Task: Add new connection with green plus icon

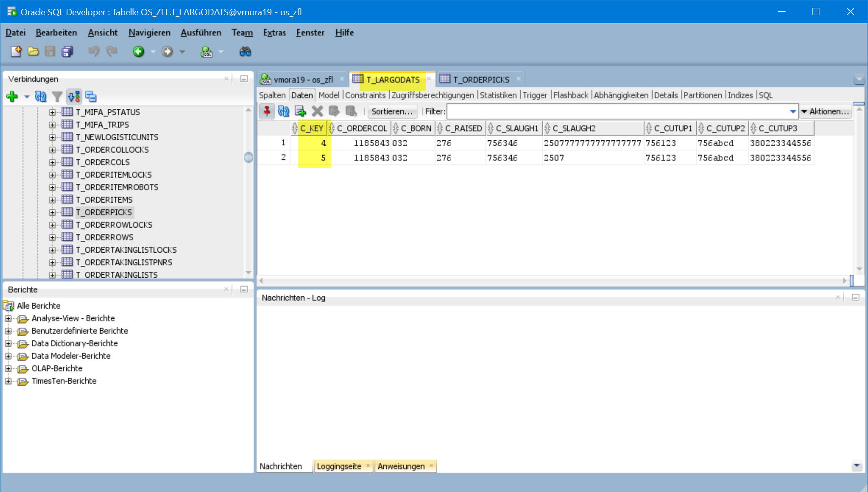Action: pos(12,97)
